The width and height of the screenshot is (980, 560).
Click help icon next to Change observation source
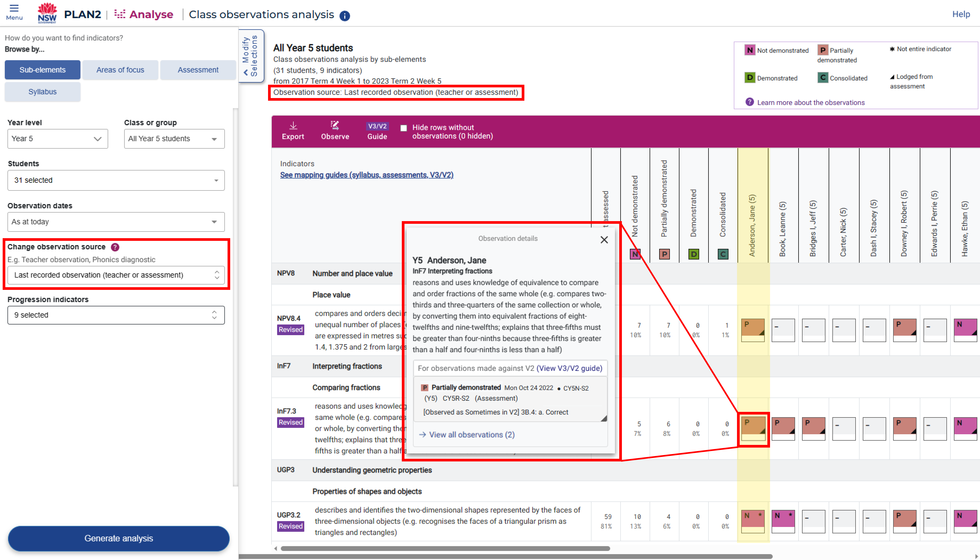[x=115, y=247]
